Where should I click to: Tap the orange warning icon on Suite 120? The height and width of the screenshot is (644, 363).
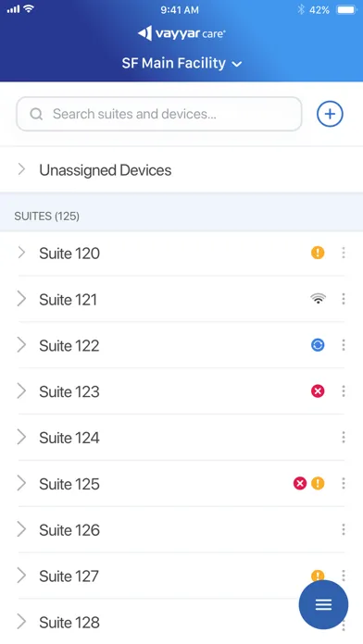(318, 253)
